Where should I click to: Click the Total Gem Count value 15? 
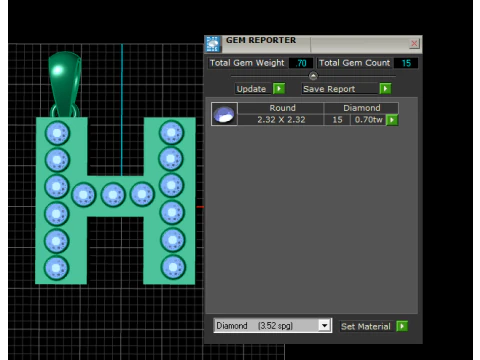tap(406, 63)
